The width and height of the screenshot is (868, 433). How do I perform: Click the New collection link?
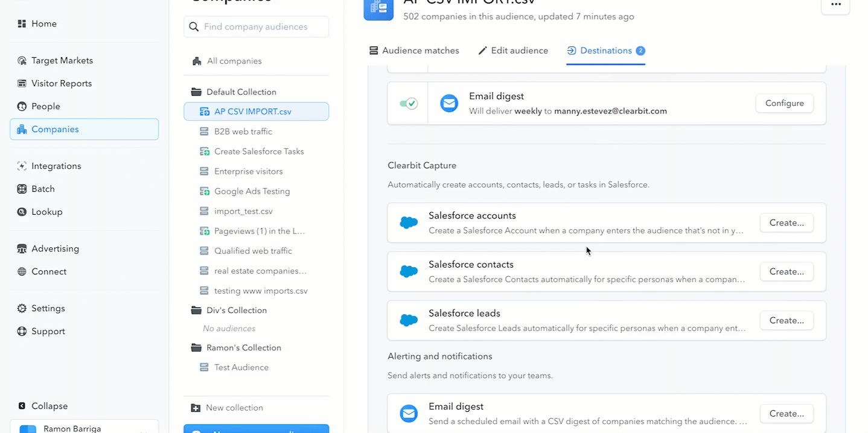[x=234, y=408]
